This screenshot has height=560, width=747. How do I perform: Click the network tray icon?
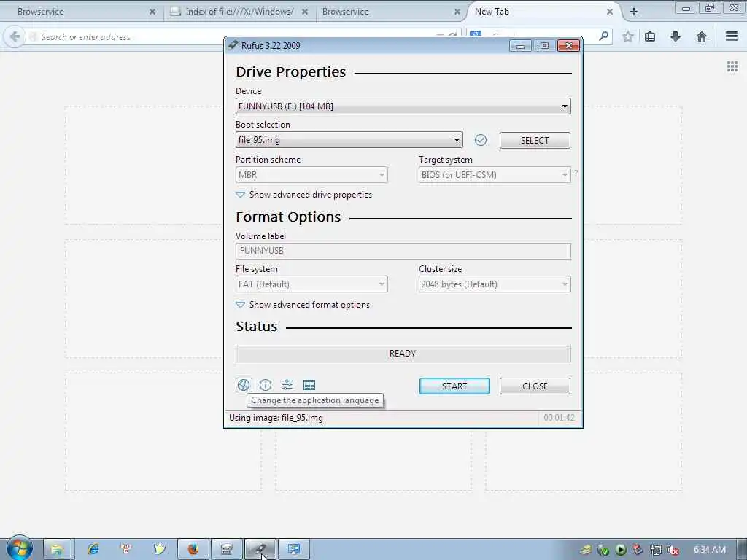coord(656,551)
